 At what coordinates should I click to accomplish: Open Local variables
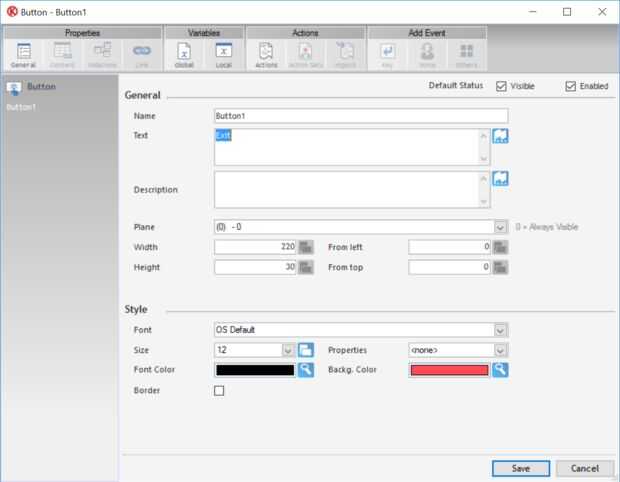pyautogui.click(x=224, y=55)
